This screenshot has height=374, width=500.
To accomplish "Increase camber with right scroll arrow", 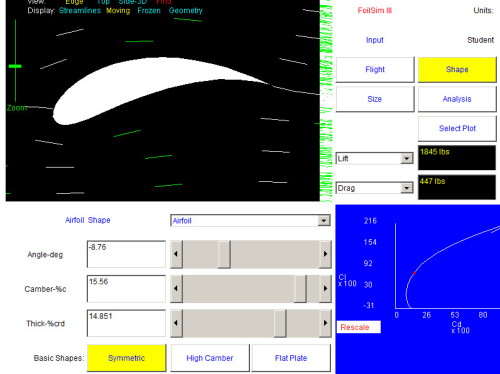I will point(325,289).
